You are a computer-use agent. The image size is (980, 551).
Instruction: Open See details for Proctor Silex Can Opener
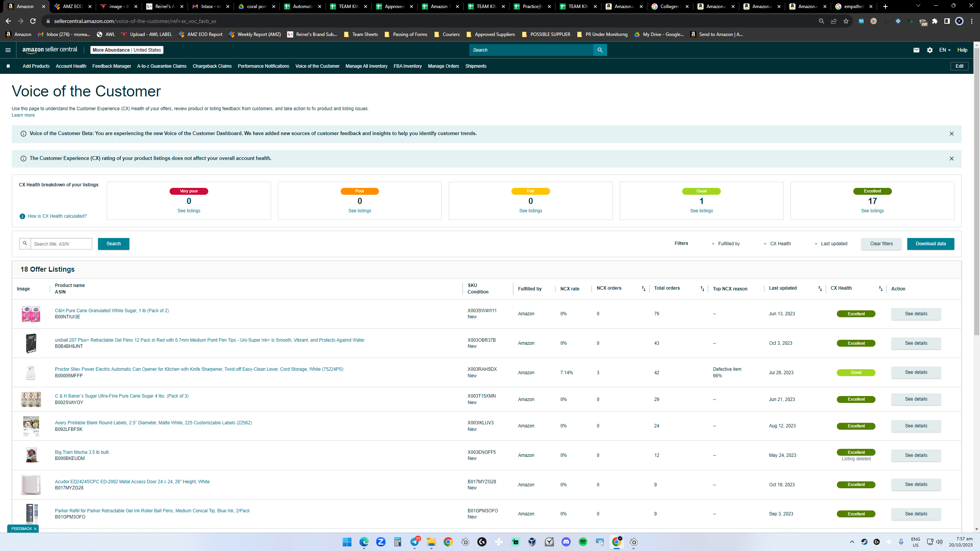coord(916,372)
